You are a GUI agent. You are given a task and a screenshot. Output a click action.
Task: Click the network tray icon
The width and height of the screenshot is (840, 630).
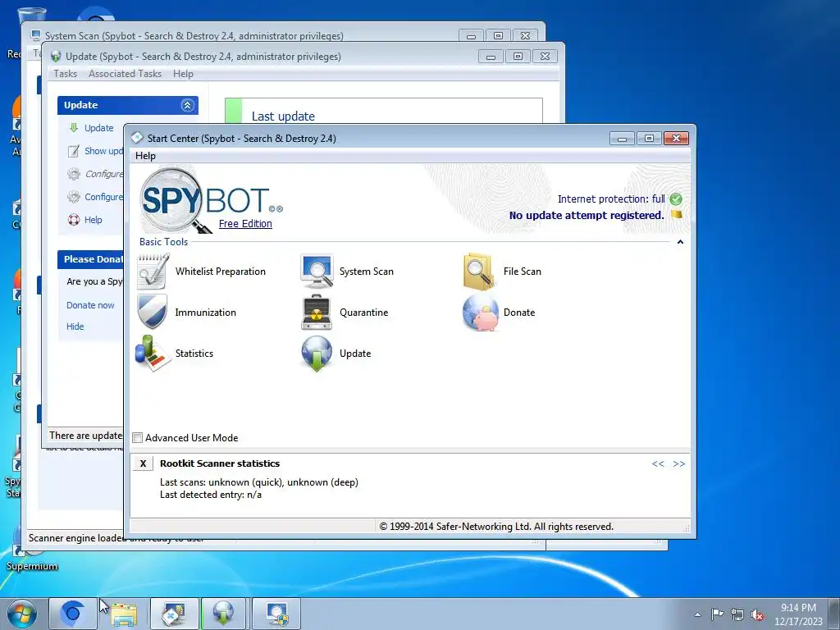[737, 614]
